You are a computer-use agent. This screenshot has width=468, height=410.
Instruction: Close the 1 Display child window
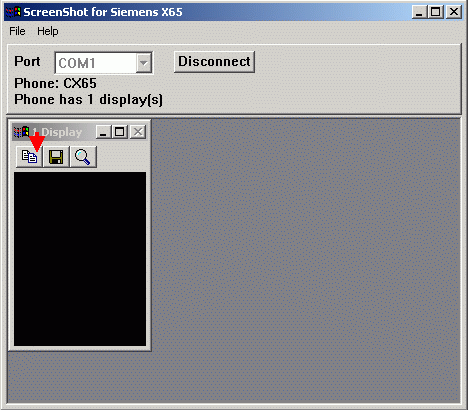[x=138, y=132]
